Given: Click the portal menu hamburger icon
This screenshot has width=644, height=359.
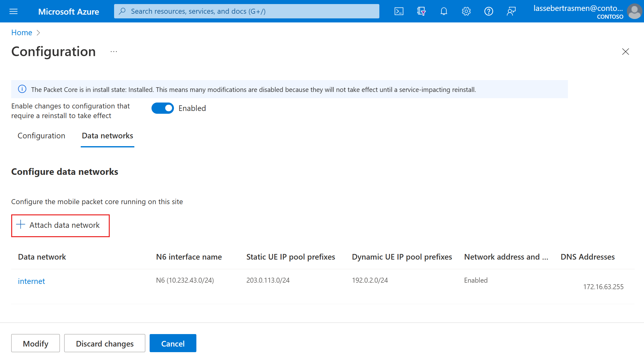Looking at the screenshot, I should click(x=13, y=10).
